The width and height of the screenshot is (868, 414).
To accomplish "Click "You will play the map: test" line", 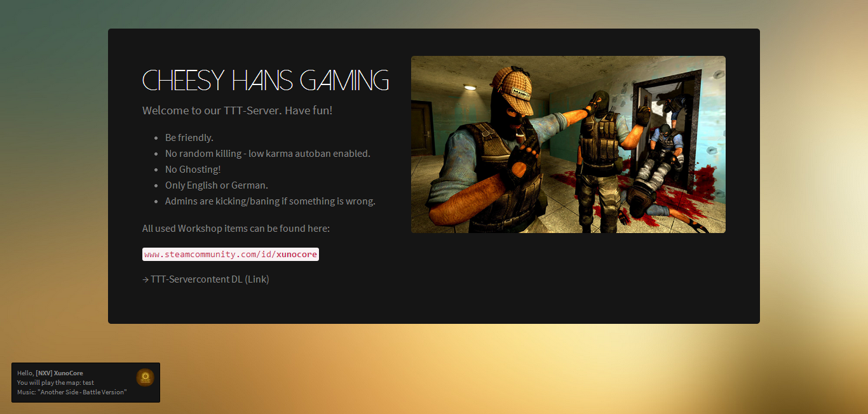I will pos(56,382).
